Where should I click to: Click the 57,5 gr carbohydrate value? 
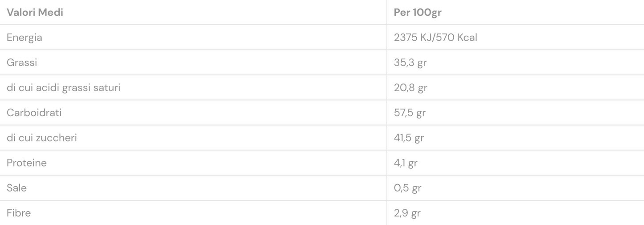410,112
